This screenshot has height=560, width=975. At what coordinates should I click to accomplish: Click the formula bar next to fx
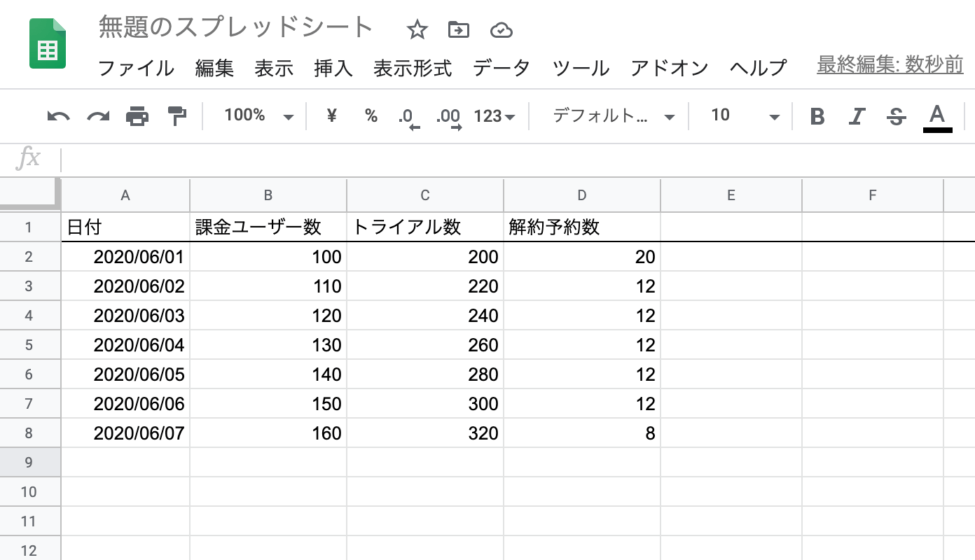click(280, 159)
